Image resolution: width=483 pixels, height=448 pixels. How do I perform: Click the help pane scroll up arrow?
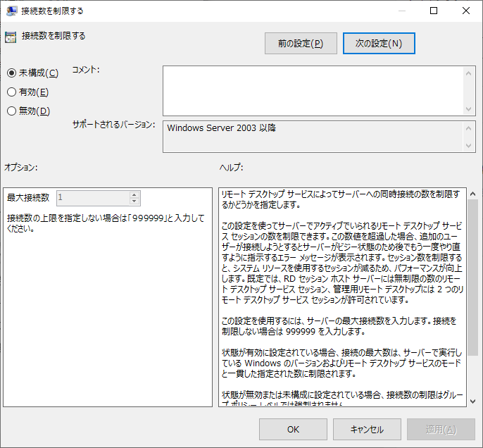click(x=473, y=194)
